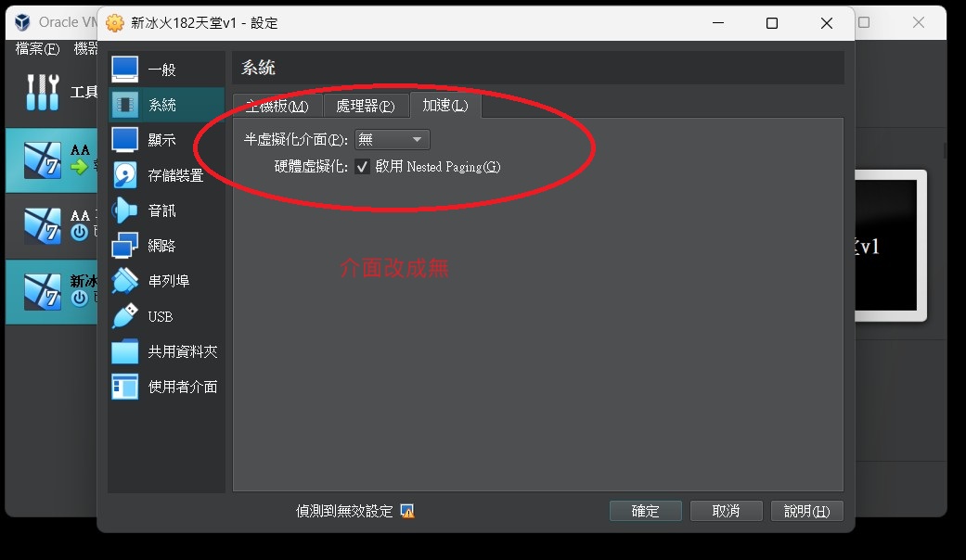Screen dimensions: 966x560
Task: Toggle the 啟用 Nested Paging checkbox
Action: click(x=363, y=167)
